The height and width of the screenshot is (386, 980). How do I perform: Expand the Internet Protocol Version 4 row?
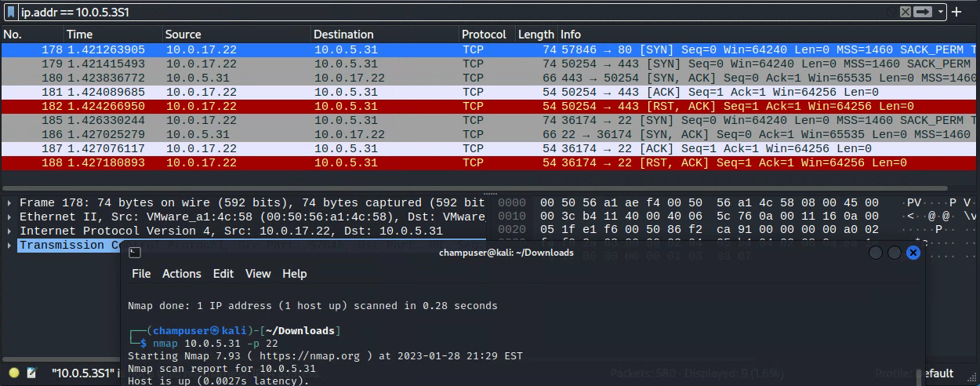(9, 231)
